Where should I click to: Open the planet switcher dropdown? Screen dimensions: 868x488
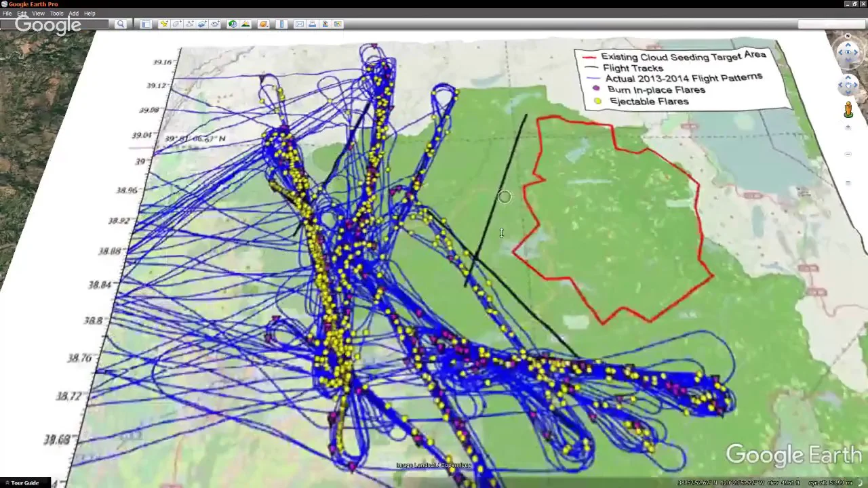point(264,24)
